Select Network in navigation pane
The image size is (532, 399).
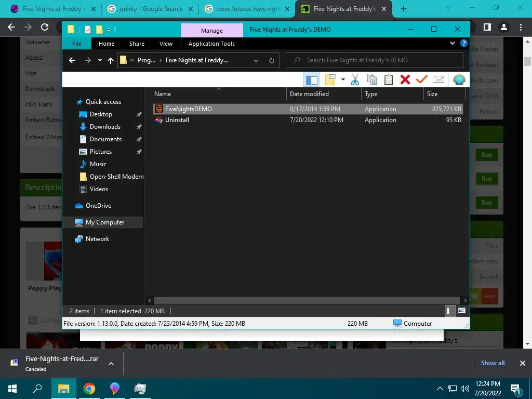tap(97, 239)
